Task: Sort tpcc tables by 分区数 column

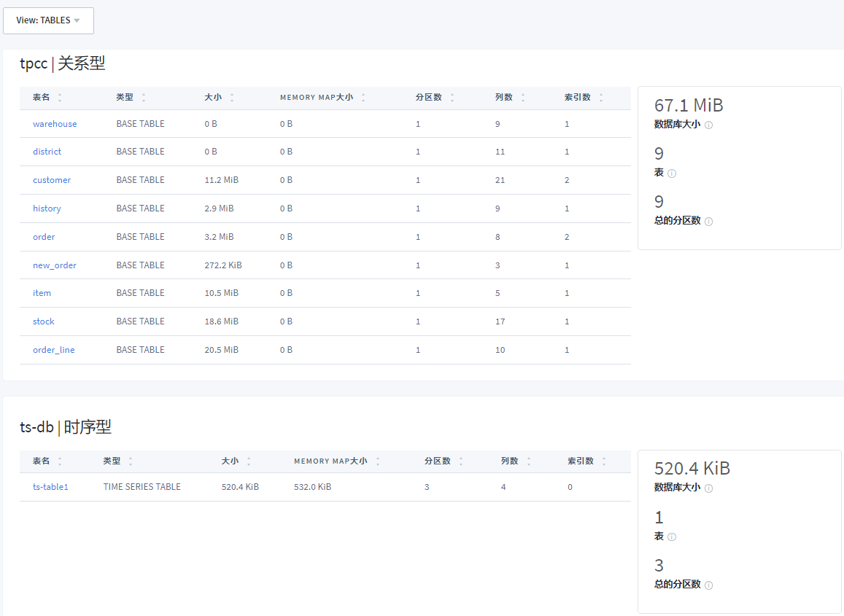Action: coord(452,98)
